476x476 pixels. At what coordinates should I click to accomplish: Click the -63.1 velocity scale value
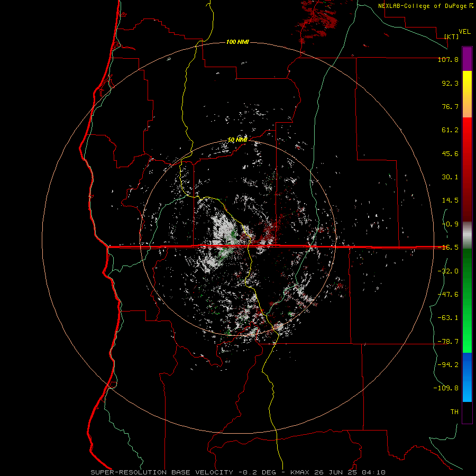(448, 318)
